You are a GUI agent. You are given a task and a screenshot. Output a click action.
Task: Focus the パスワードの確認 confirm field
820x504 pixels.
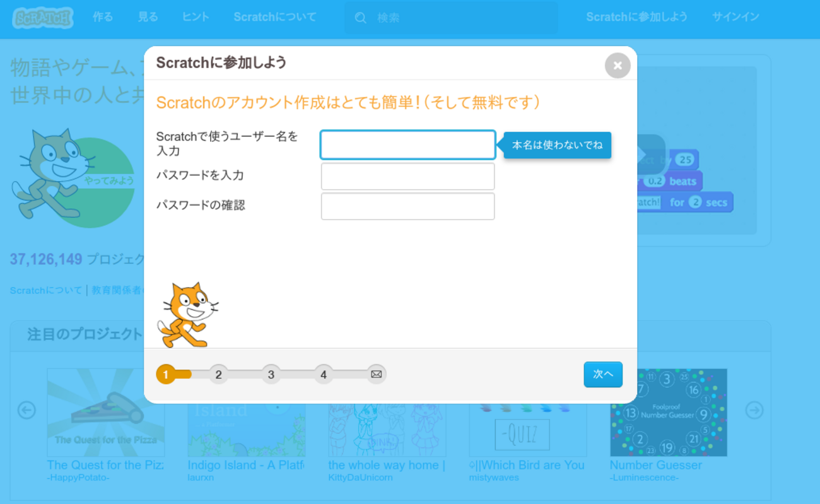tap(407, 206)
